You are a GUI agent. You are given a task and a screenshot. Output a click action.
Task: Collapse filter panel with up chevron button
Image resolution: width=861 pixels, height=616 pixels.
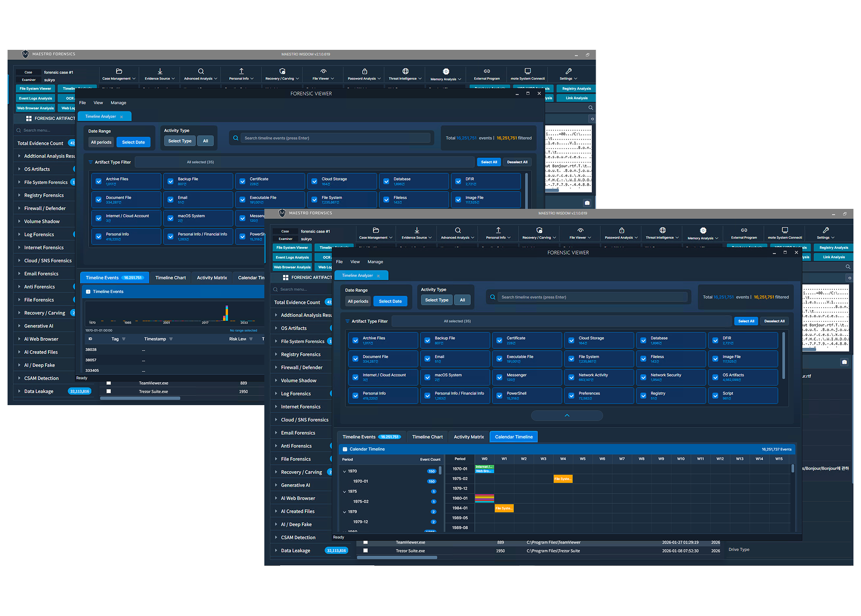point(567,415)
